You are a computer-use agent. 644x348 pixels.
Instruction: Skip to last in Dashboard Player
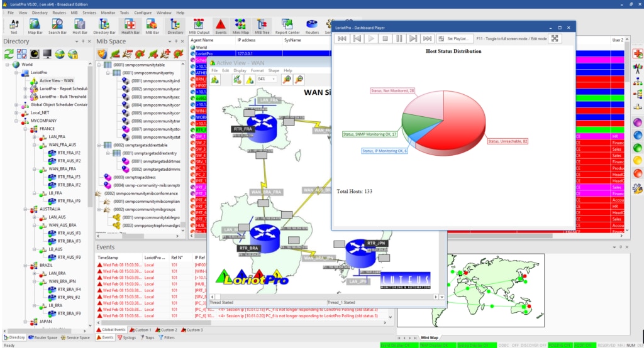[427, 38]
